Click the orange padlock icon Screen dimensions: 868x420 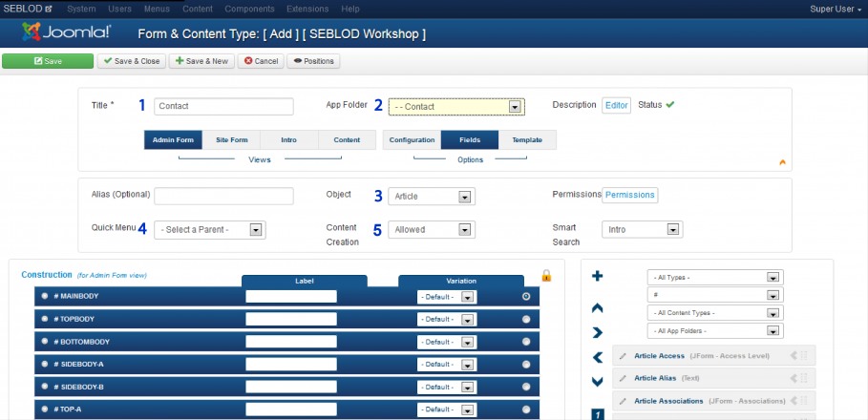(x=546, y=275)
